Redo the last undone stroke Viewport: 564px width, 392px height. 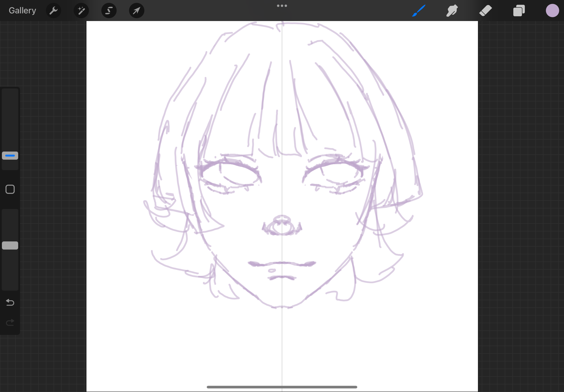click(10, 322)
